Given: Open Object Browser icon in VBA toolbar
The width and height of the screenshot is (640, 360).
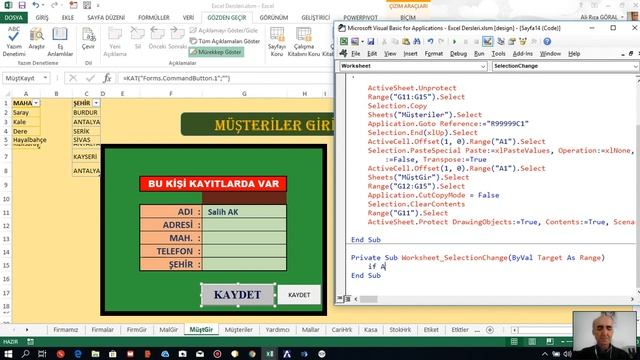Looking at the screenshot, I should (523, 41).
